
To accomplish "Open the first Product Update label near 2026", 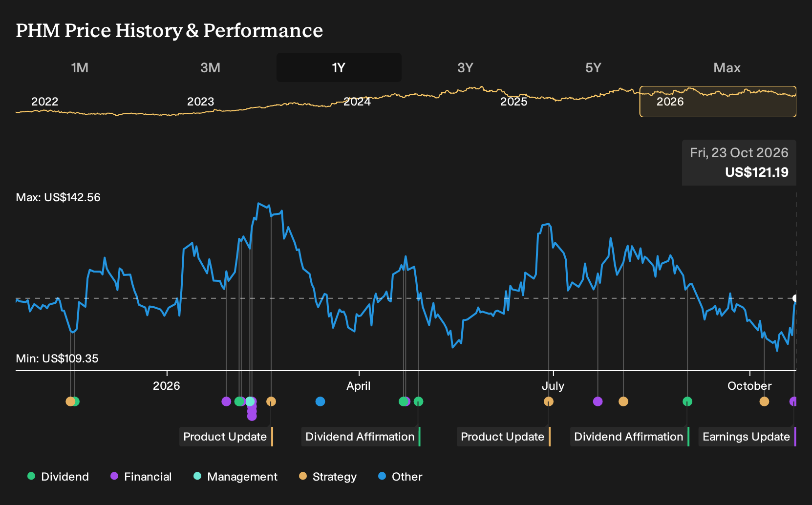I will pos(226,437).
